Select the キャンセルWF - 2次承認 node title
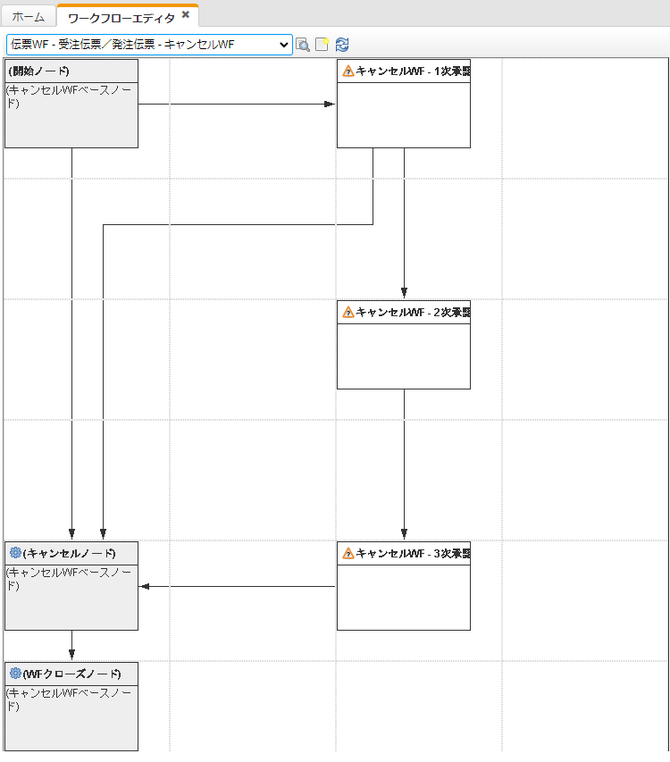Image resolution: width=670 pixels, height=762 pixels. (x=413, y=312)
